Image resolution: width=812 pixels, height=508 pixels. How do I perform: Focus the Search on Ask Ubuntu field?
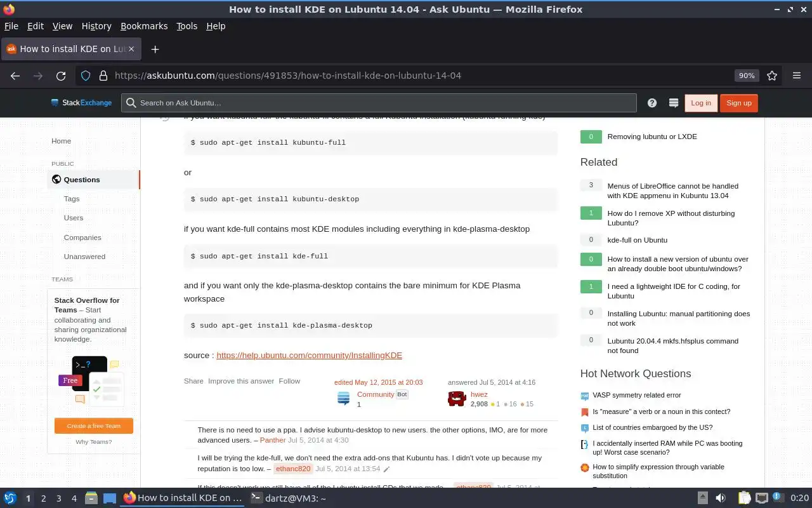tap(379, 103)
